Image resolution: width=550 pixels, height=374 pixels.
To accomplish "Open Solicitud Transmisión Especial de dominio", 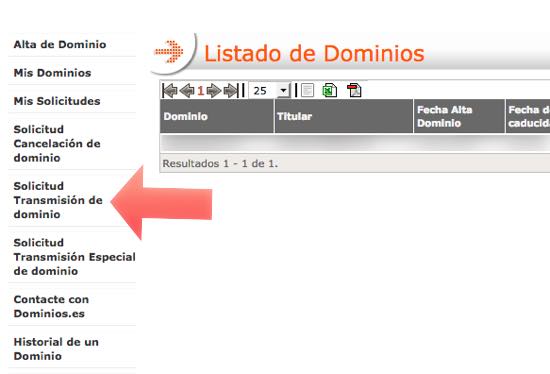I will point(74,257).
